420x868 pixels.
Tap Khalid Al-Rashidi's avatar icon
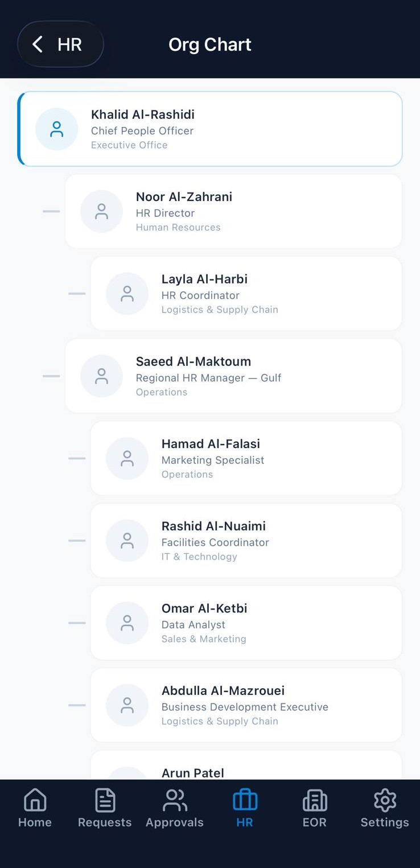(56, 129)
